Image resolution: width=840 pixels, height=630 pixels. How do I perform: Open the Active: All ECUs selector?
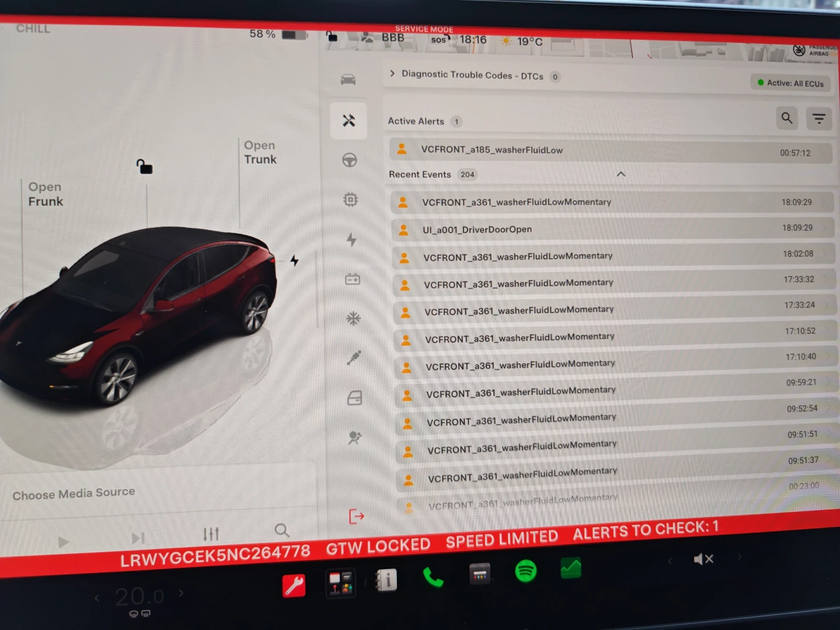pyautogui.click(x=791, y=83)
